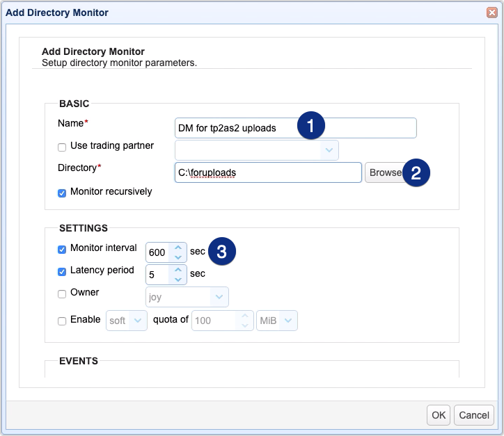Decrease Latency period with down arrow
Screen dimensions: 504x436
(x=178, y=280)
